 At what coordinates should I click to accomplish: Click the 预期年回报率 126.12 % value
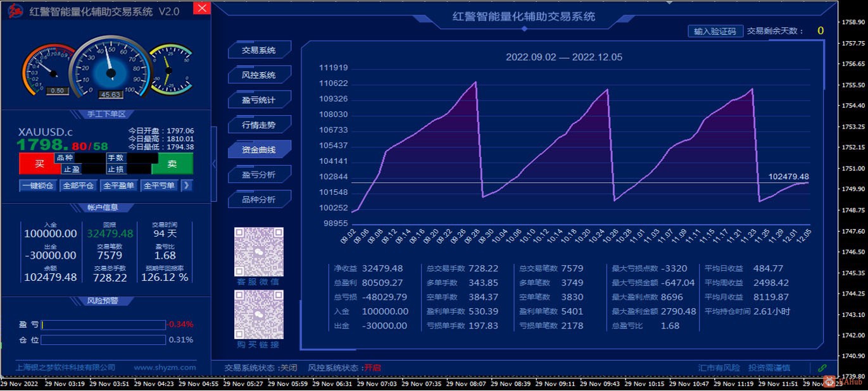click(x=165, y=277)
